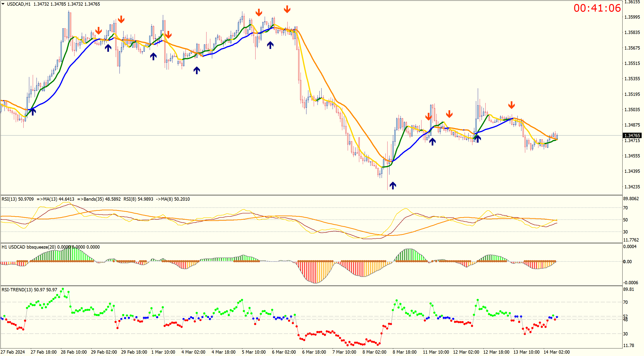Screen dimensions: 644x356
Task: Click the leftmost red down arrow signal
Action: click(x=99, y=30)
